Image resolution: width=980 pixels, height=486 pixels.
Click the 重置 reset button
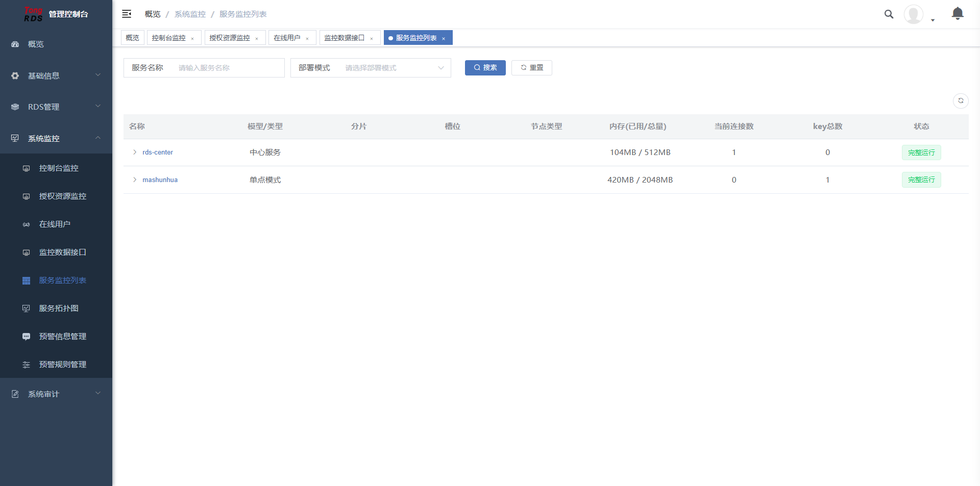(x=532, y=68)
